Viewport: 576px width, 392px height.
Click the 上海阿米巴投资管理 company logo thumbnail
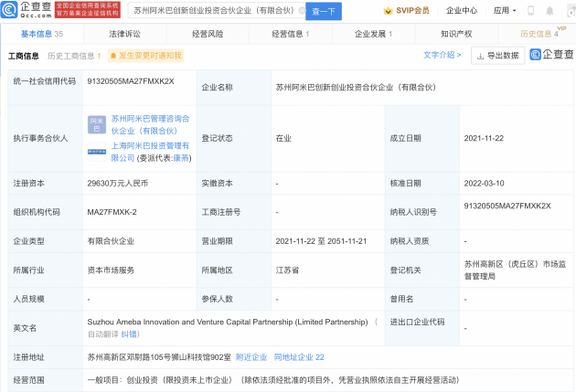tap(97, 152)
